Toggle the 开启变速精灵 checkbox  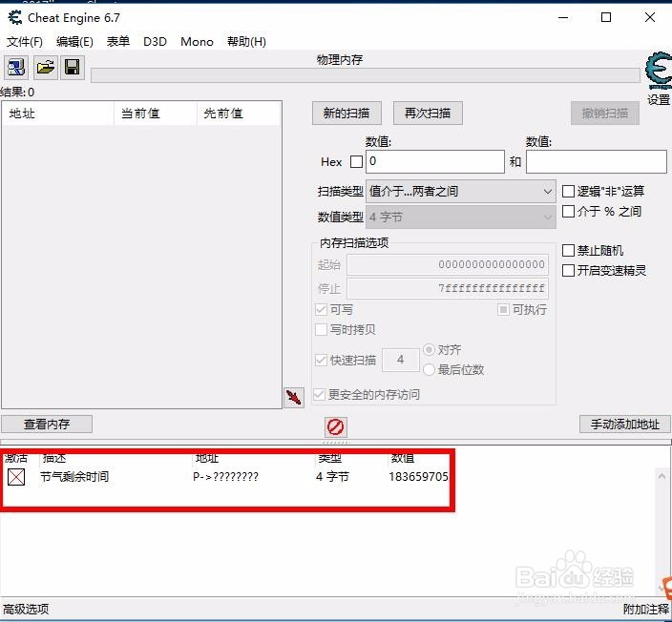click(568, 270)
